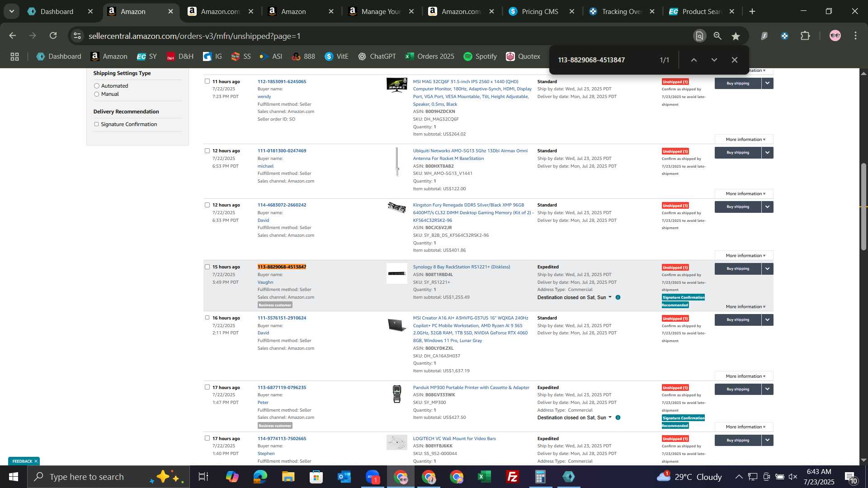This screenshot has width=868, height=488.
Task: Select Automated shipping settings radio
Action: [96, 86]
